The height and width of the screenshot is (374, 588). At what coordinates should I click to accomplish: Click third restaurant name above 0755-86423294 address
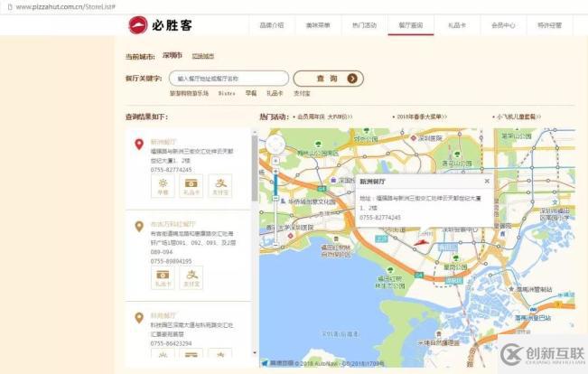click(x=163, y=315)
